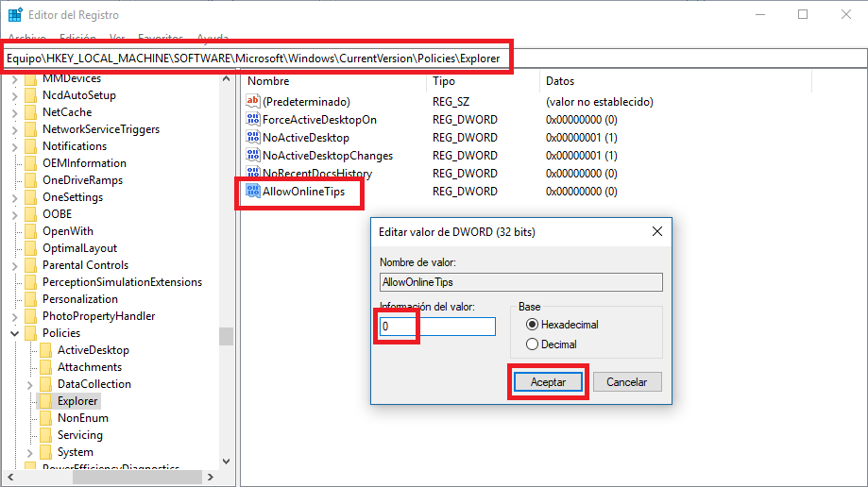
Task: Select the Decimal base option
Action: [x=552, y=344]
